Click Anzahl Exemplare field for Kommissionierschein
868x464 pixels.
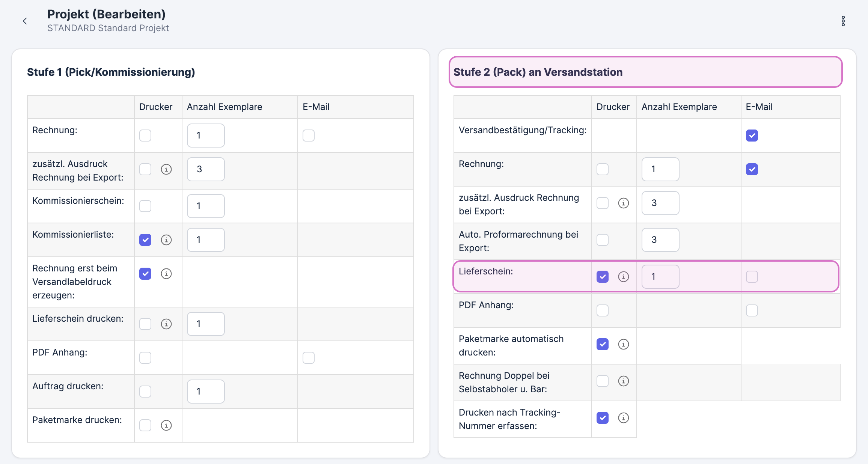[x=206, y=206]
